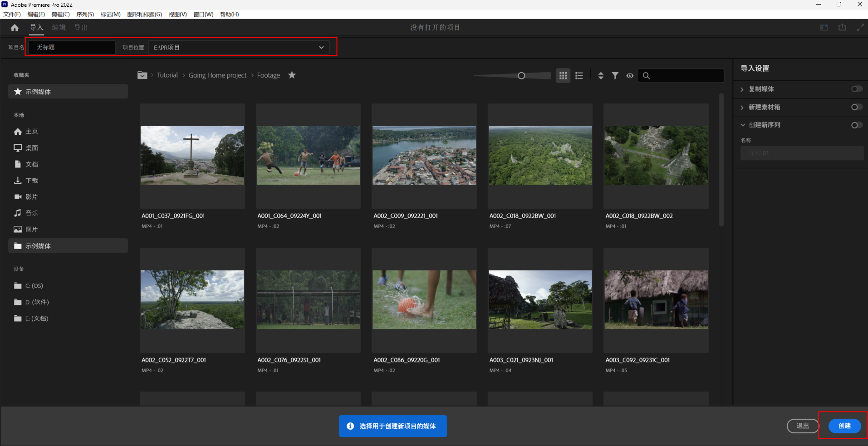Open the sort order options

pos(601,76)
